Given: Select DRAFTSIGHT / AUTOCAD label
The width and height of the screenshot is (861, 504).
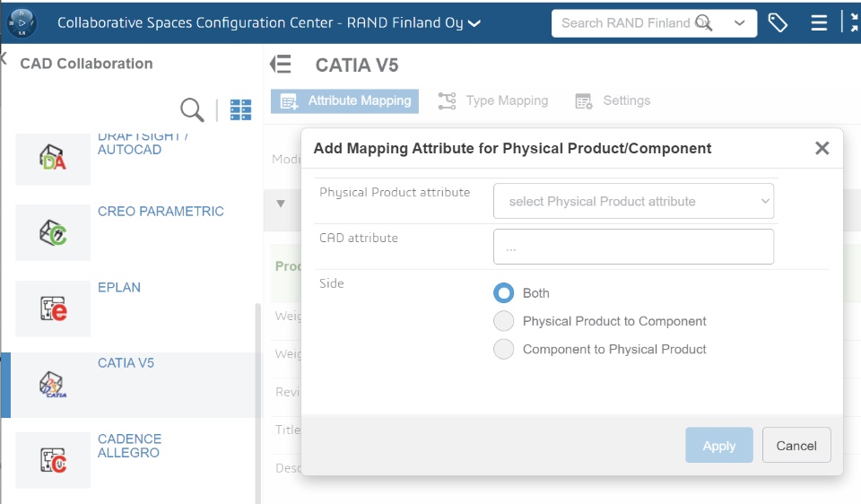Looking at the screenshot, I should click(x=143, y=143).
